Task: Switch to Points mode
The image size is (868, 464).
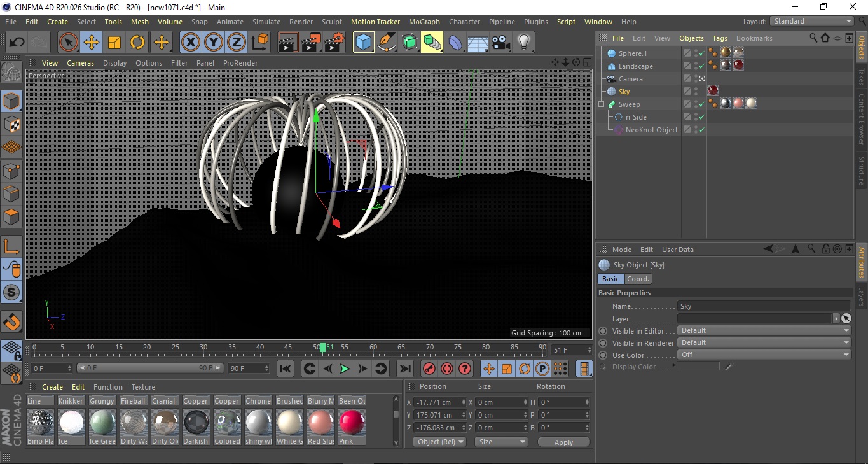Action: pos(11,171)
